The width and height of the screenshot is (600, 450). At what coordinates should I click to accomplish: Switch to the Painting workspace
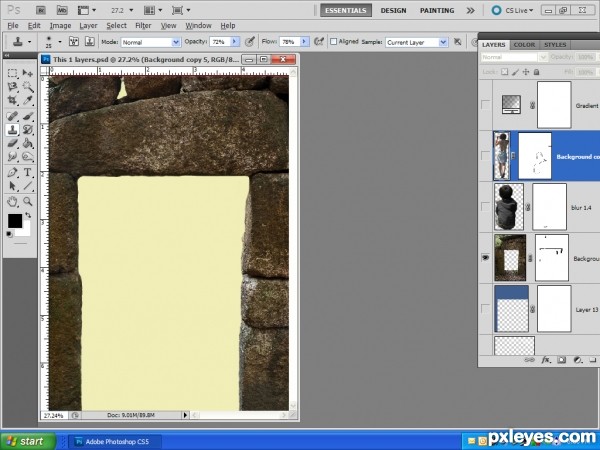point(437,10)
